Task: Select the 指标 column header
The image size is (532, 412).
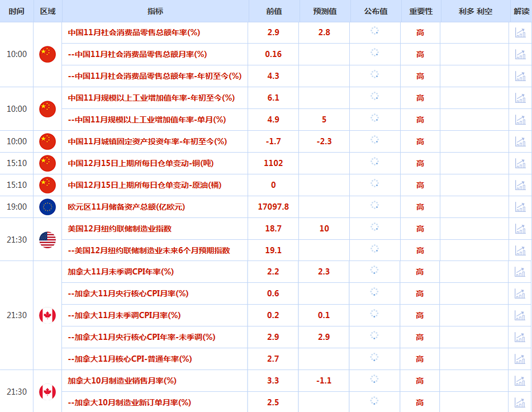Action: [x=155, y=11]
